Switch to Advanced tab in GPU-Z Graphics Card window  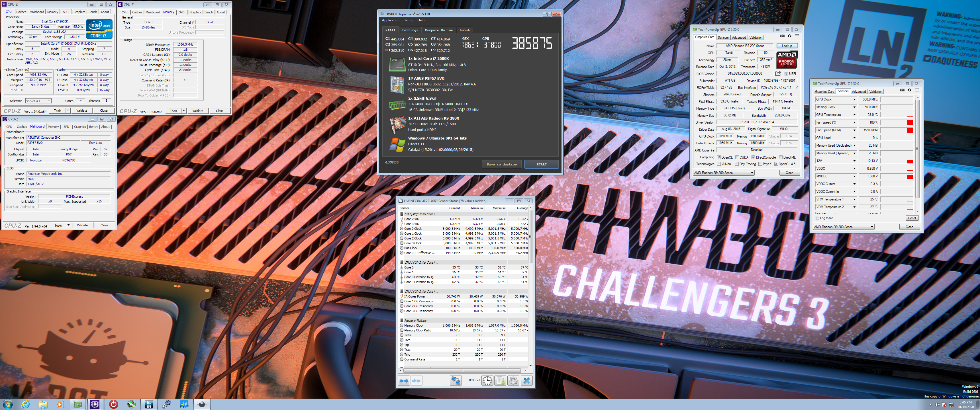tap(739, 37)
